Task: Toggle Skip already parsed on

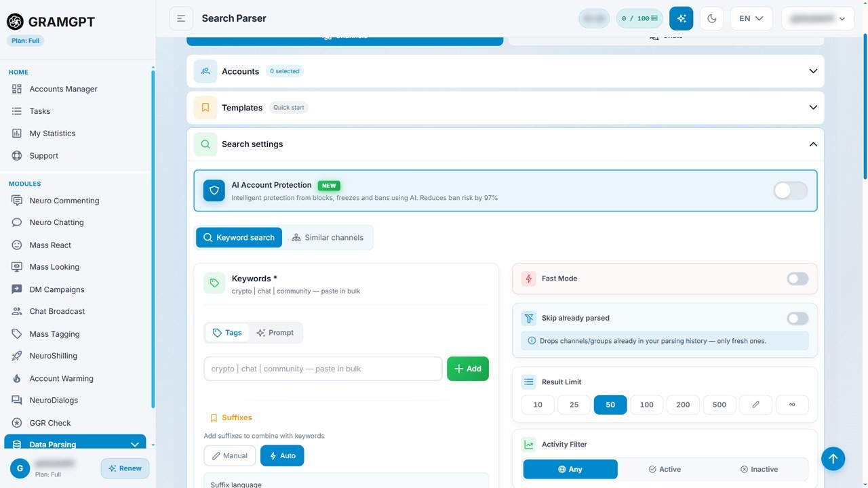Action: click(797, 318)
